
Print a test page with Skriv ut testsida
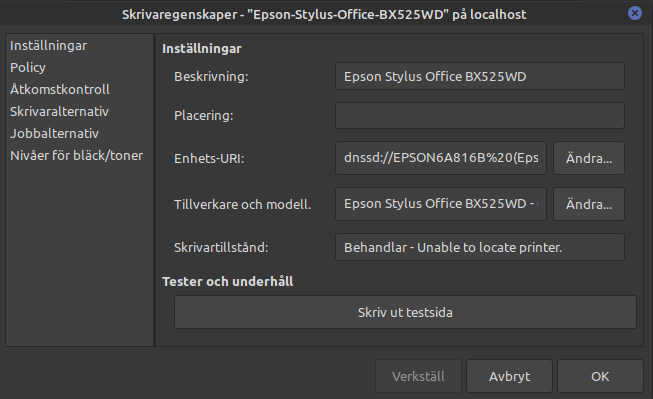(x=405, y=312)
